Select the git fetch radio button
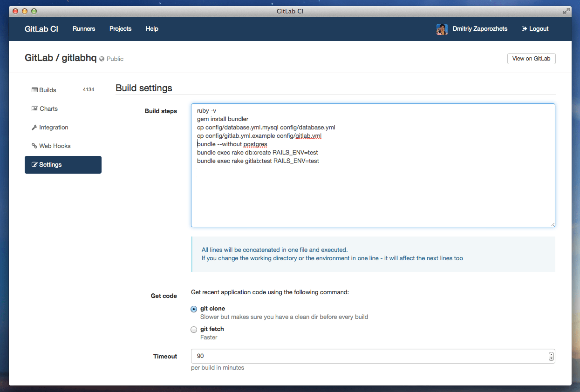The width and height of the screenshot is (580, 392). [x=194, y=330]
